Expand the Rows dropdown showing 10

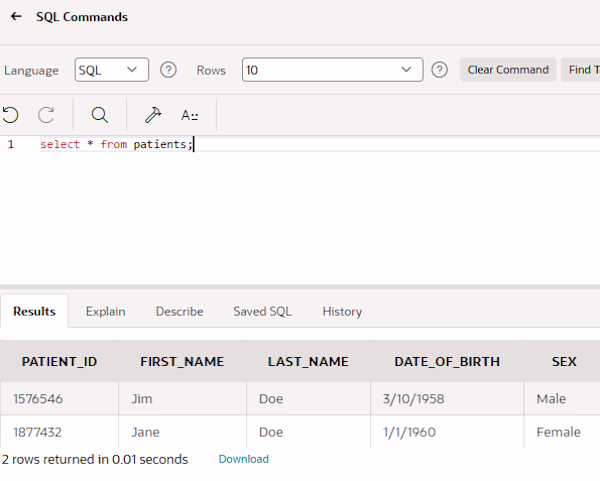click(333, 70)
